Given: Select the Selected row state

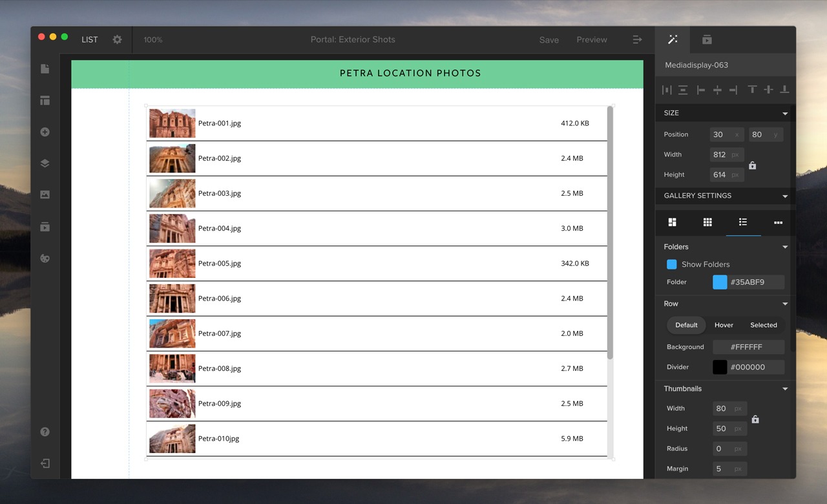Looking at the screenshot, I should tap(764, 325).
